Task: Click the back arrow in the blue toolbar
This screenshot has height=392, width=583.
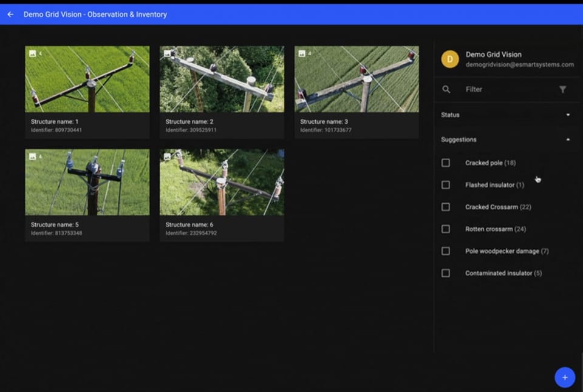Action: 10,14
